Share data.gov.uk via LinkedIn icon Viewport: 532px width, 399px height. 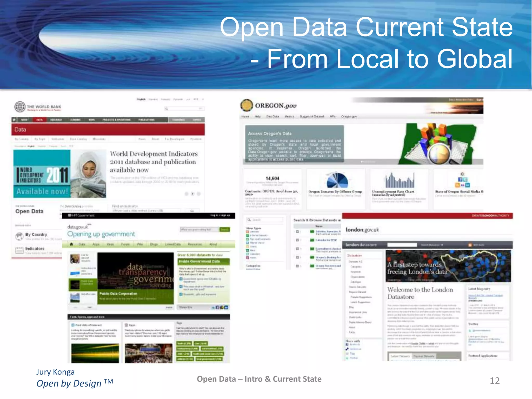[226, 307]
